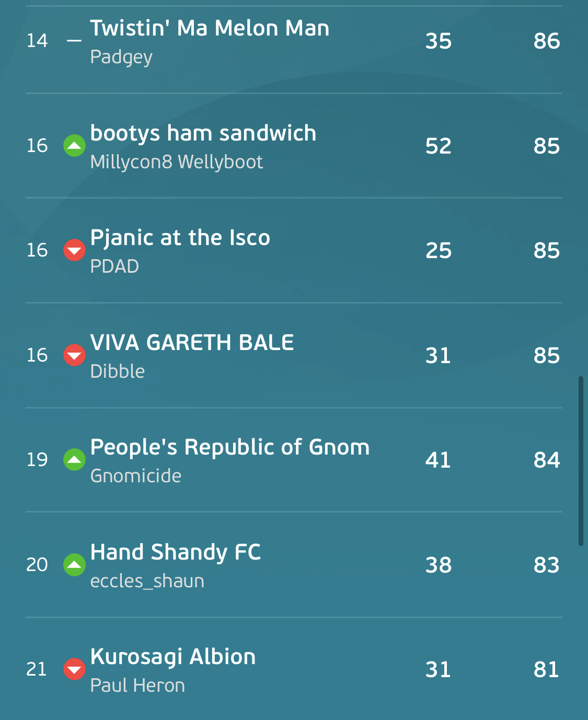Open team Twistin' Ma Melon Man

click(210, 28)
